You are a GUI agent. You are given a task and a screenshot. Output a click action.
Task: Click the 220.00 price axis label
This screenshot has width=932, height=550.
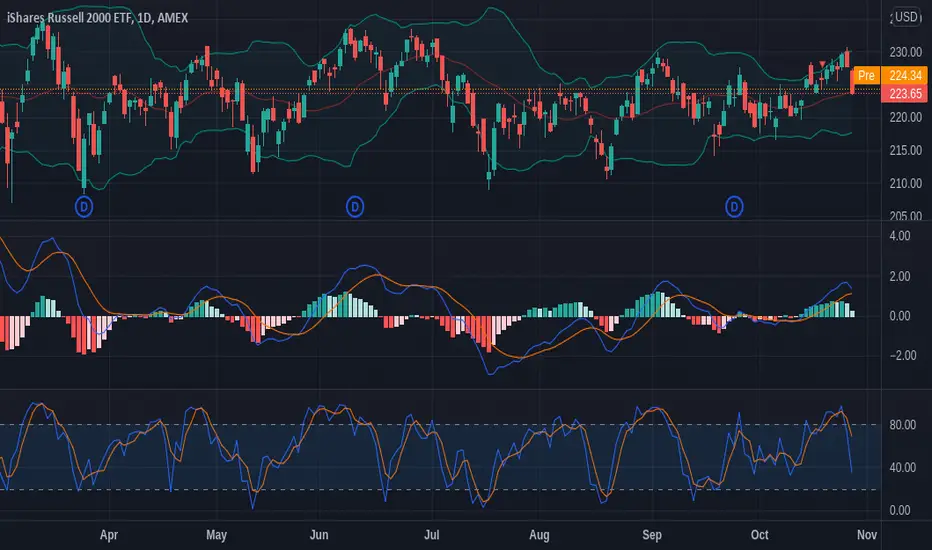tap(905, 117)
